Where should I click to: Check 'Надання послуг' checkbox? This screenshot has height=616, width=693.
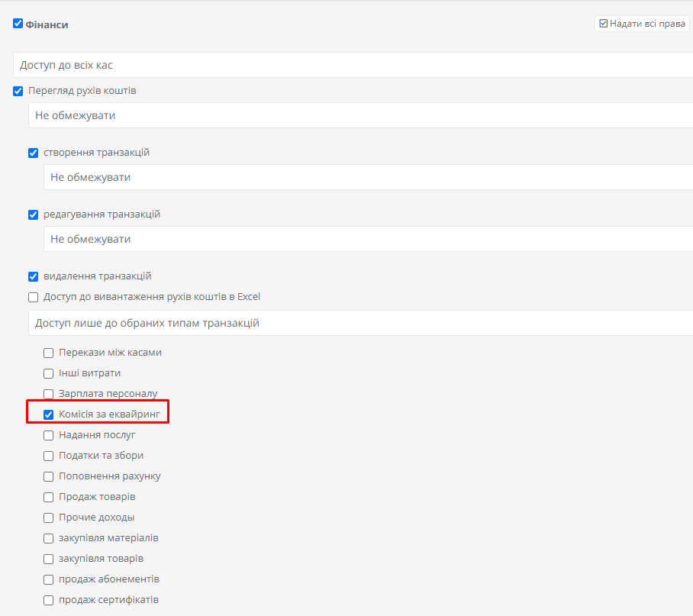pos(49,435)
